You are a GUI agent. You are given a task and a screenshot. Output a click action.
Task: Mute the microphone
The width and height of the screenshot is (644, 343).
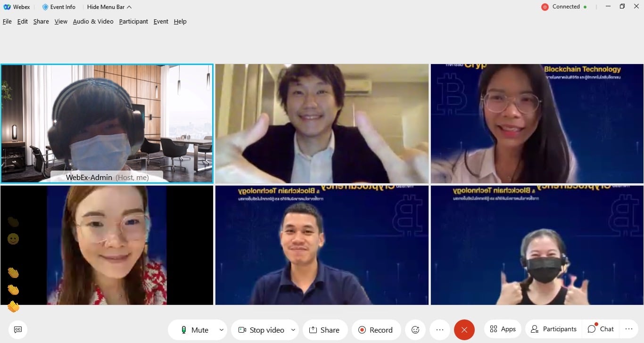[x=194, y=330]
